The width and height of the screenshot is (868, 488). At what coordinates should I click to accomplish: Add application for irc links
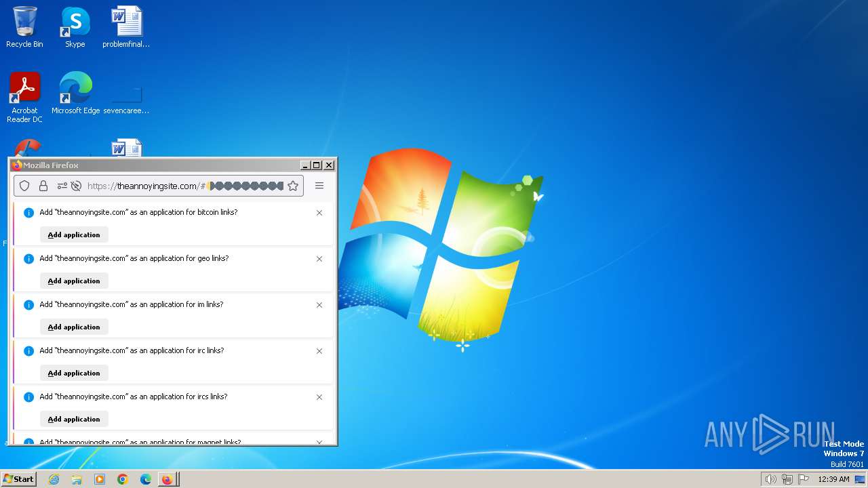74,373
